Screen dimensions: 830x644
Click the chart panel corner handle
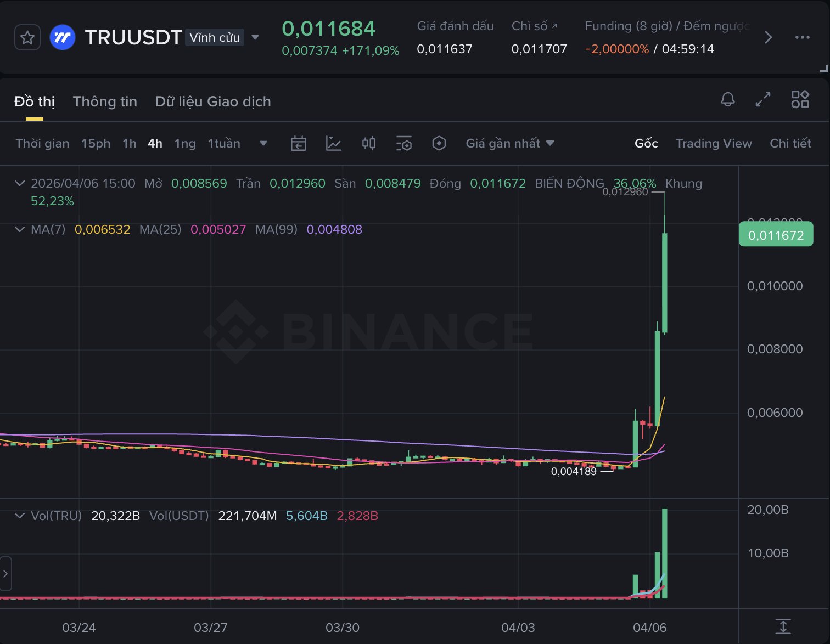point(823,69)
